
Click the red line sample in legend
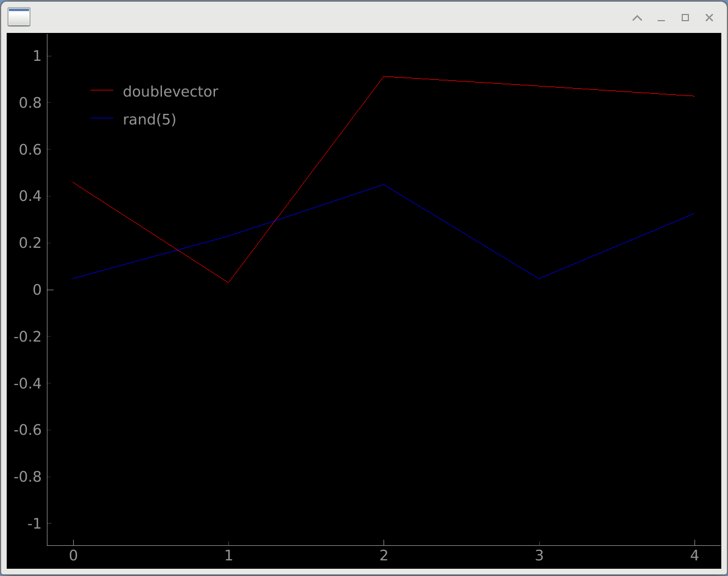(x=102, y=90)
